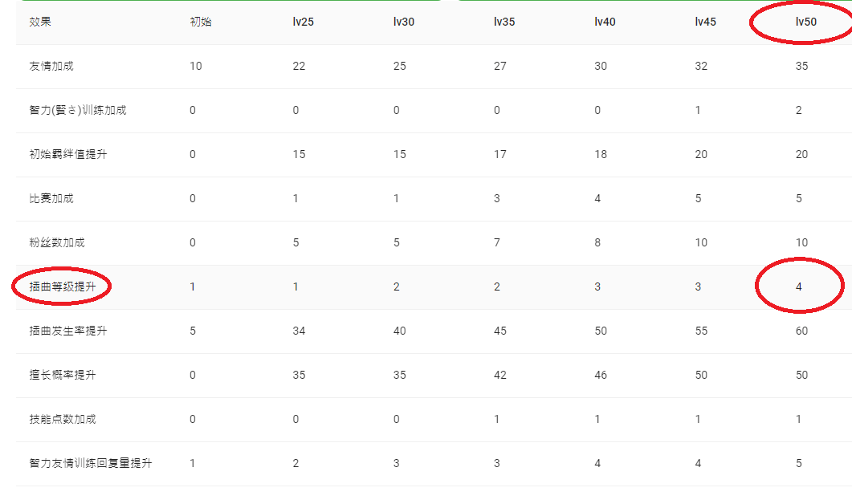Select the 初始 column header
The width and height of the screenshot is (852, 504).
(x=199, y=22)
